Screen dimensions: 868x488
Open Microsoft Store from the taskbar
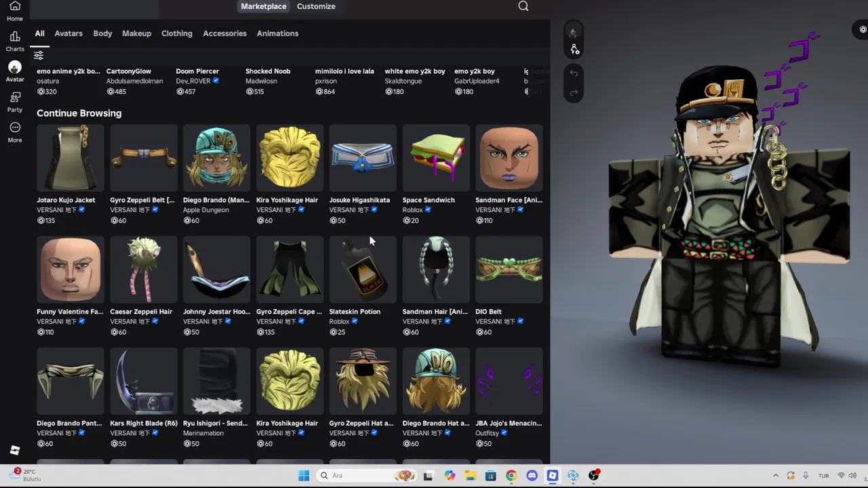coord(490,476)
